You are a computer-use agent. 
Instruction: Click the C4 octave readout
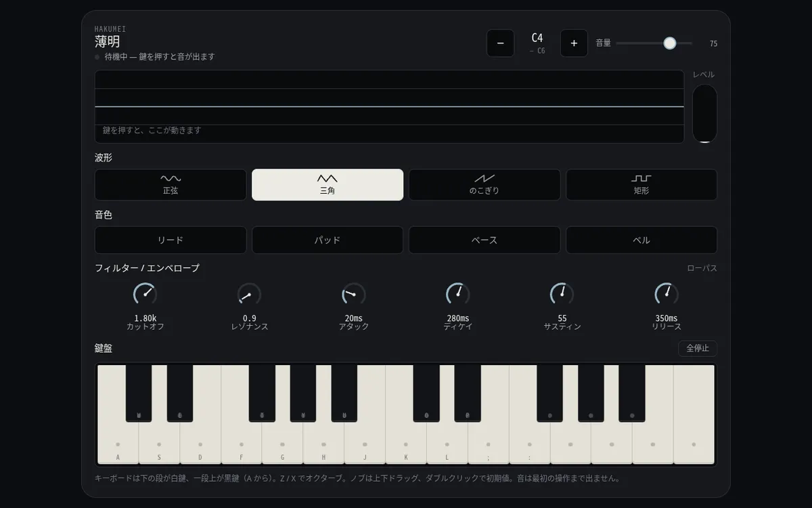[537, 38]
